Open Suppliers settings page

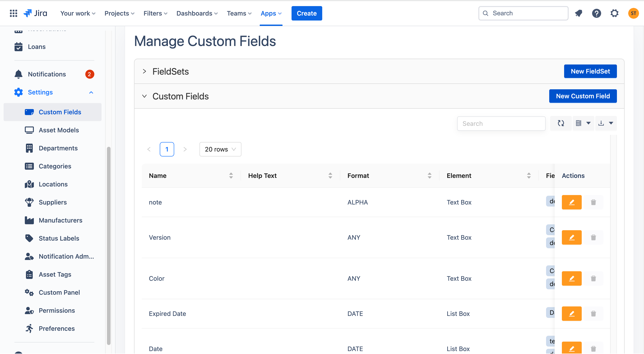53,202
